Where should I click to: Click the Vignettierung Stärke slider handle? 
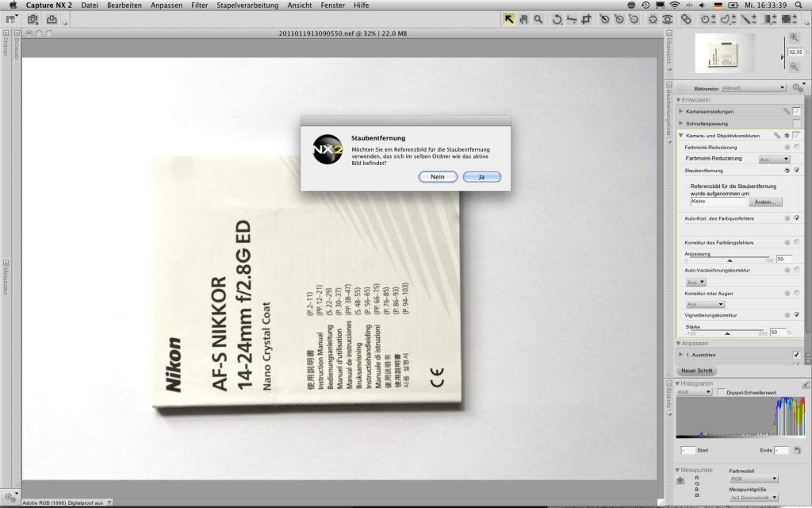click(728, 334)
